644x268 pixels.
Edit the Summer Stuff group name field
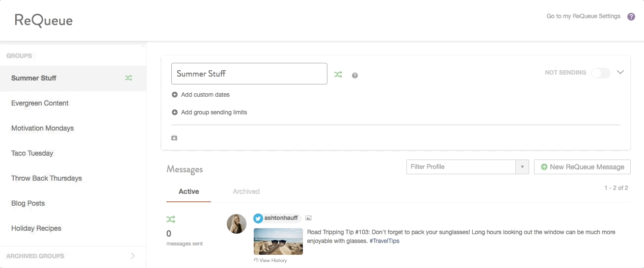pyautogui.click(x=249, y=74)
